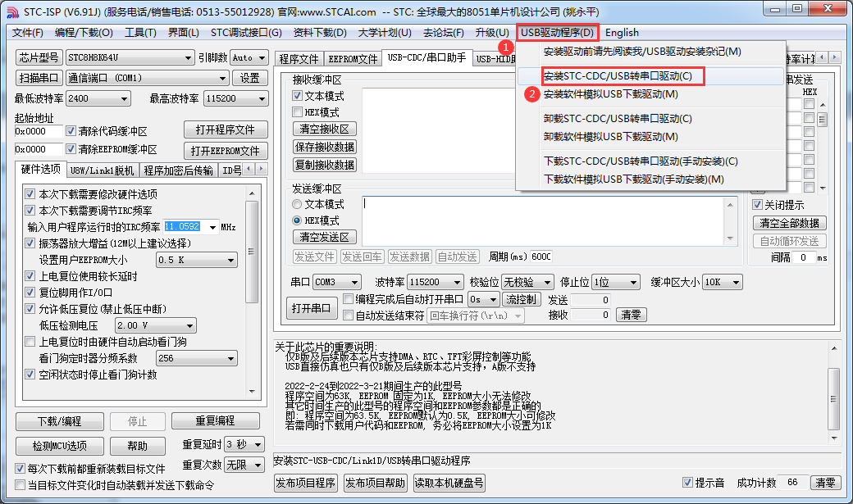Viewport: 853px width, 504px height.
Task: Select 文本模式 radio in send buffer
Action: click(x=297, y=204)
